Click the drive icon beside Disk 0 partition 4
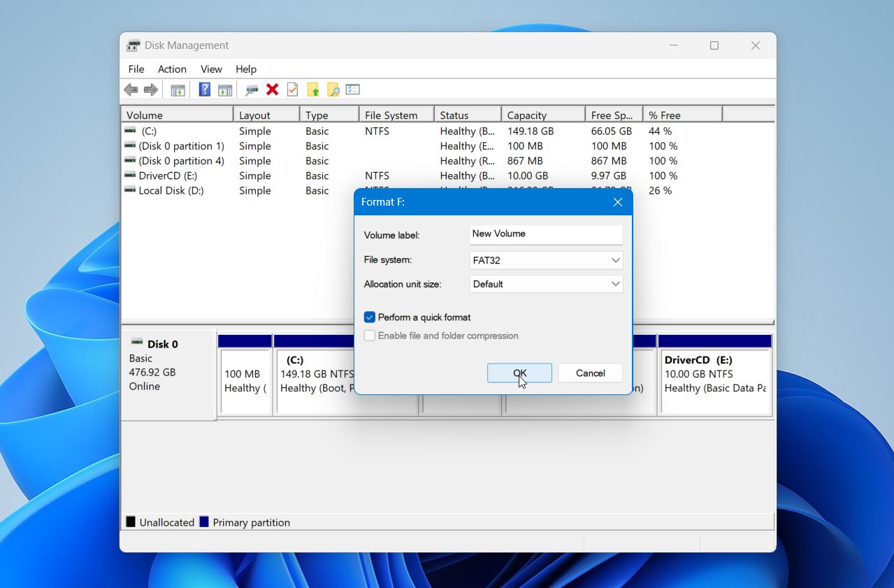The image size is (894, 588). click(130, 160)
